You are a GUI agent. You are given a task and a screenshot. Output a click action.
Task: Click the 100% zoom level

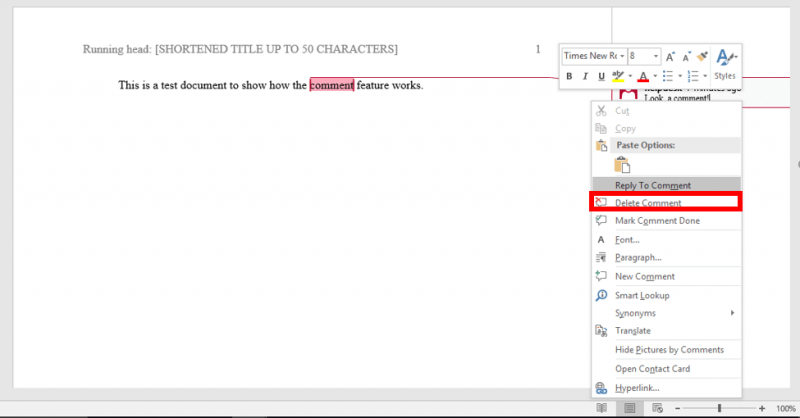pos(786,408)
